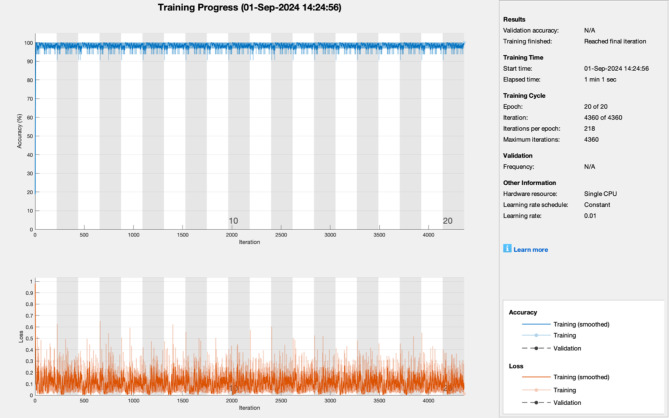Select the Accuracy Training legend marker
The image size is (669, 418).
[x=536, y=335]
